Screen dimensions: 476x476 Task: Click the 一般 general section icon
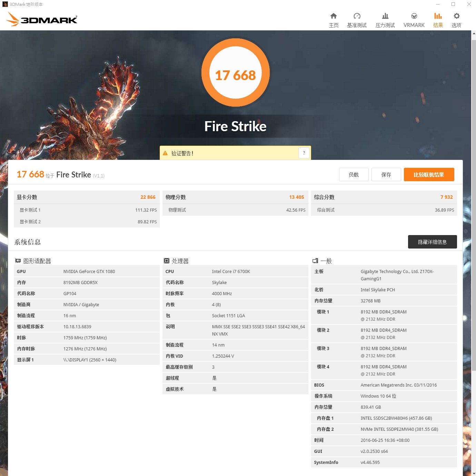coord(315,261)
